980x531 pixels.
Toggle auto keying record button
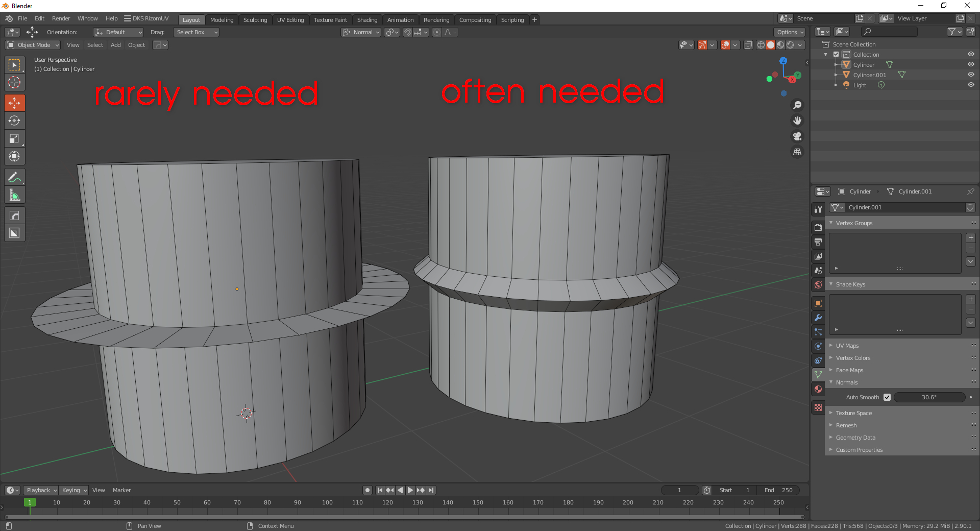pyautogui.click(x=367, y=490)
